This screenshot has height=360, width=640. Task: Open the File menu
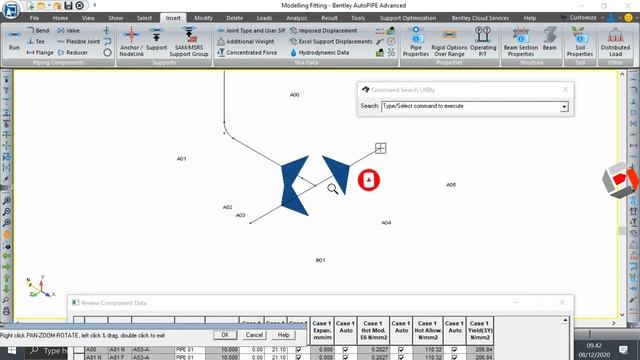[34, 18]
